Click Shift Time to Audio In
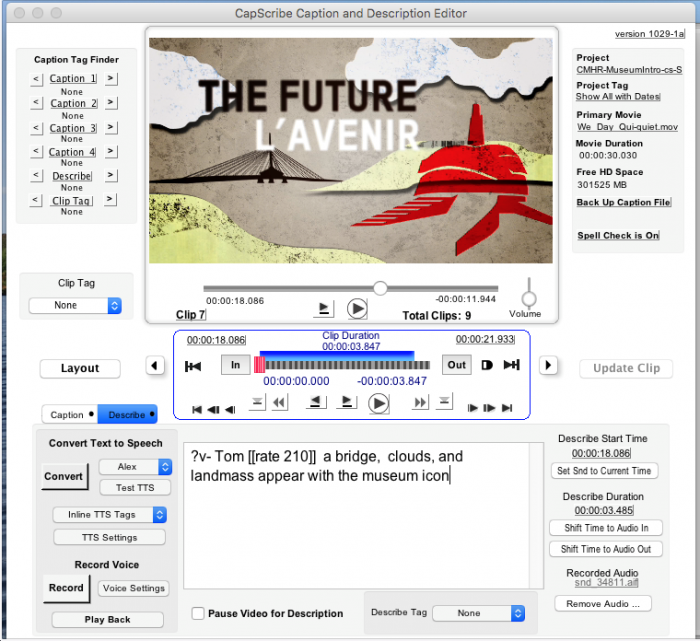The height and width of the screenshot is (641, 700). (x=606, y=528)
